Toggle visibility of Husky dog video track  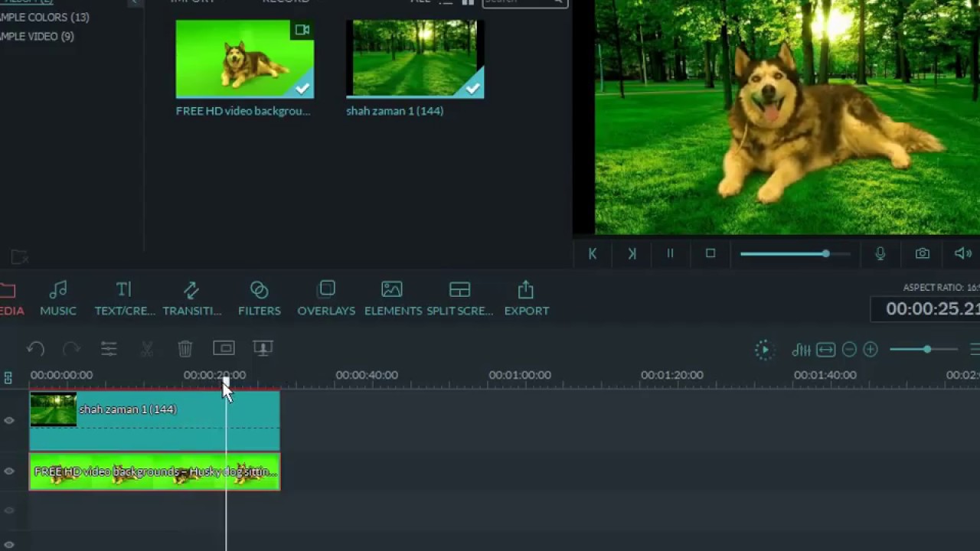click(9, 471)
